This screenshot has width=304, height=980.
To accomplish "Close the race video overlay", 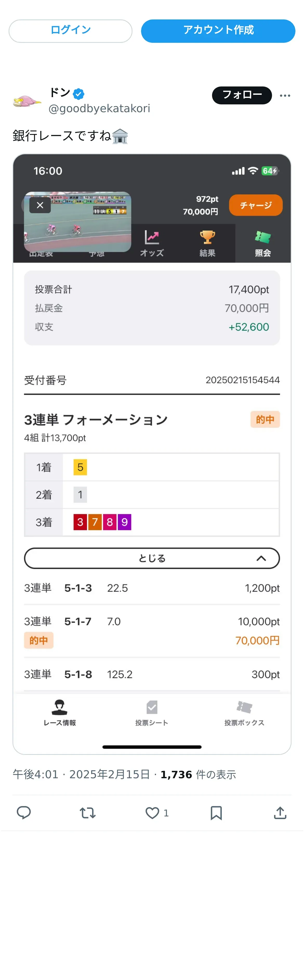I will 40,205.
